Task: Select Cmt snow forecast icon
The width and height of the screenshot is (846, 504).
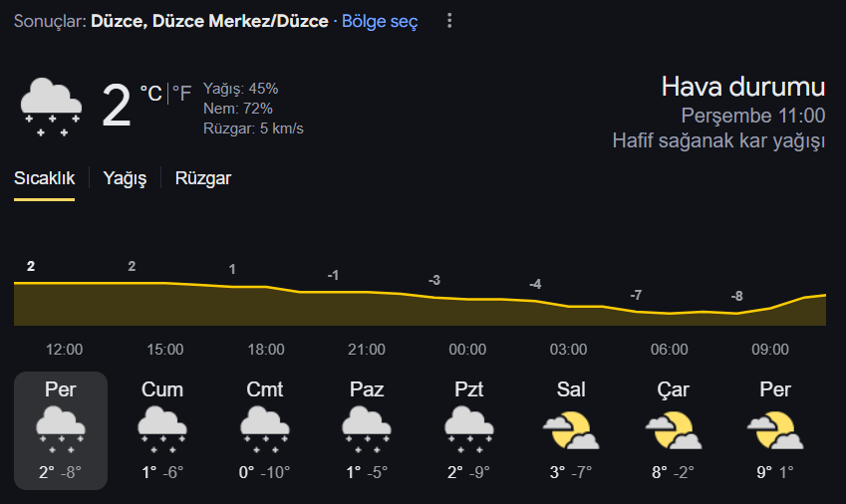Action: pos(265,429)
